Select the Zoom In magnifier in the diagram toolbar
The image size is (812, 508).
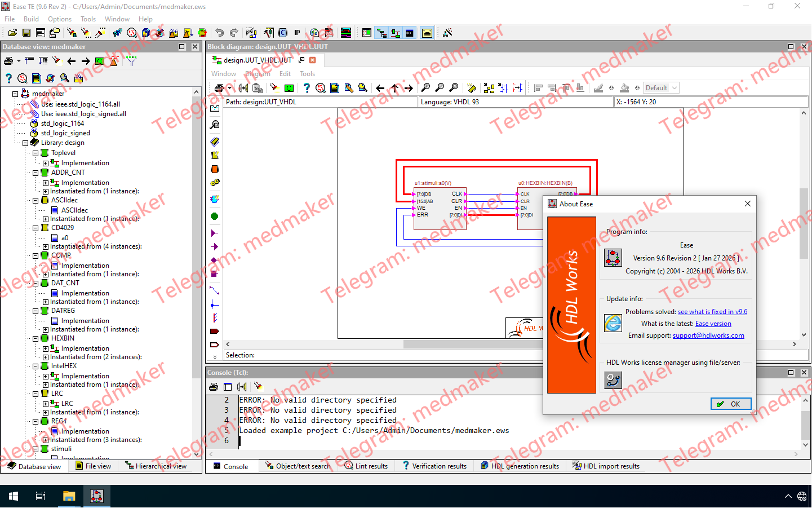pos(424,88)
